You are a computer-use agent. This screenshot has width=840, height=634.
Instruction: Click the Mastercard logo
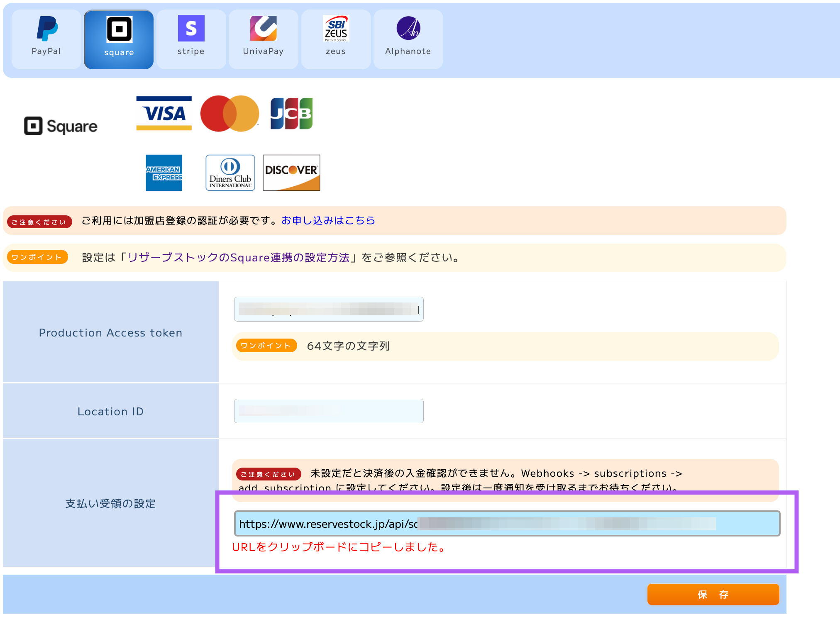(x=230, y=113)
